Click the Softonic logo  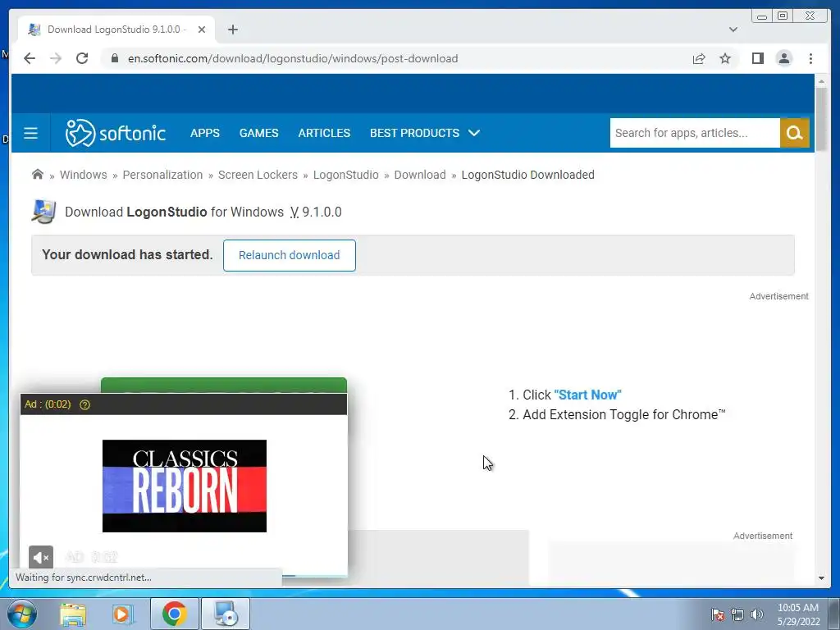pos(115,133)
